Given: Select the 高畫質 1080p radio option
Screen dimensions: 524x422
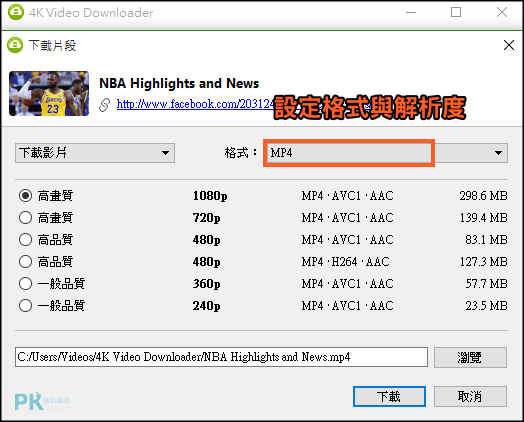Looking at the screenshot, I should (25, 195).
